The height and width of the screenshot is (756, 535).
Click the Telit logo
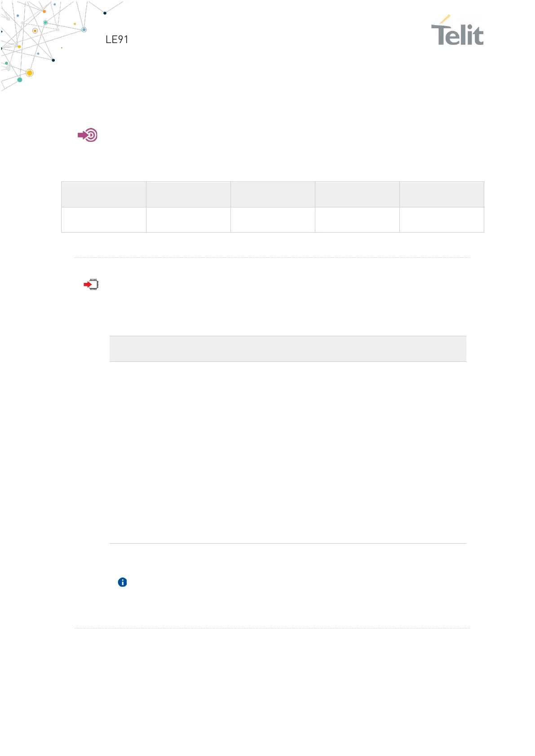coord(457,31)
